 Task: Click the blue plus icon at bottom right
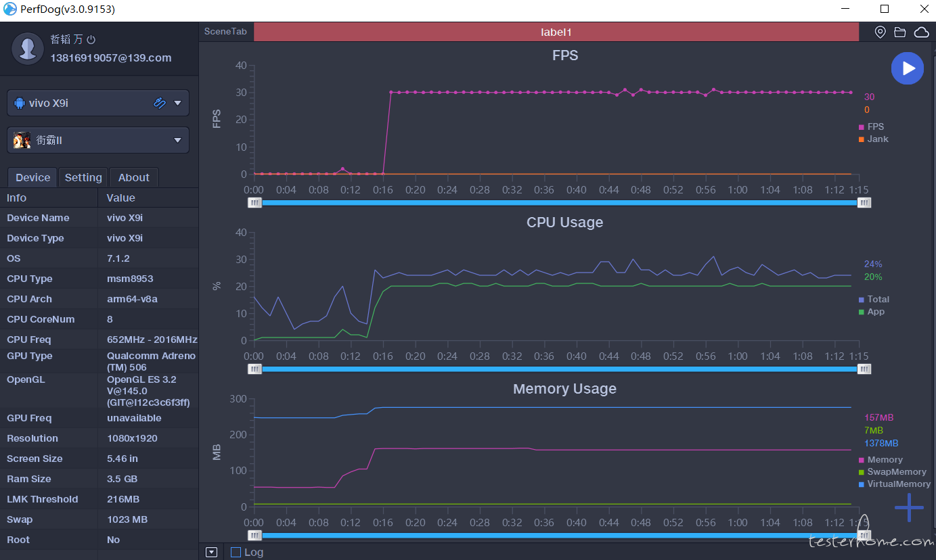(x=908, y=507)
